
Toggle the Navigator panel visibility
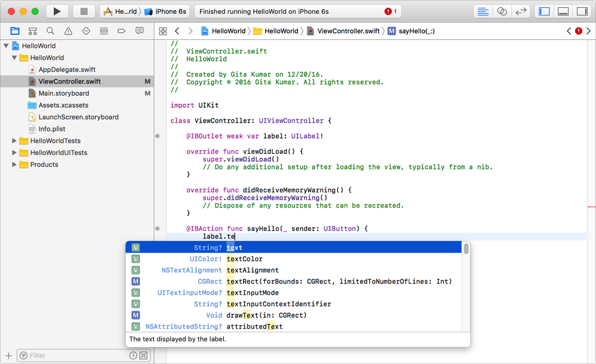544,11
